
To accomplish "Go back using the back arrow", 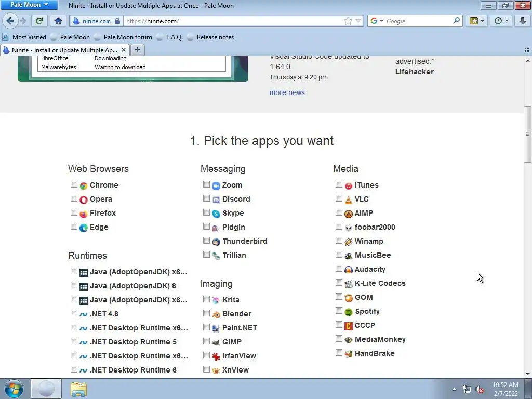I will (x=10, y=21).
